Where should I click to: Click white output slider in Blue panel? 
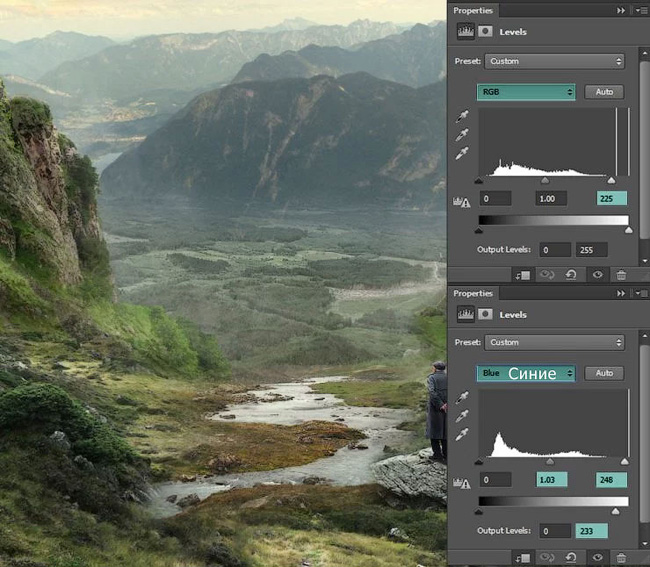point(615,511)
